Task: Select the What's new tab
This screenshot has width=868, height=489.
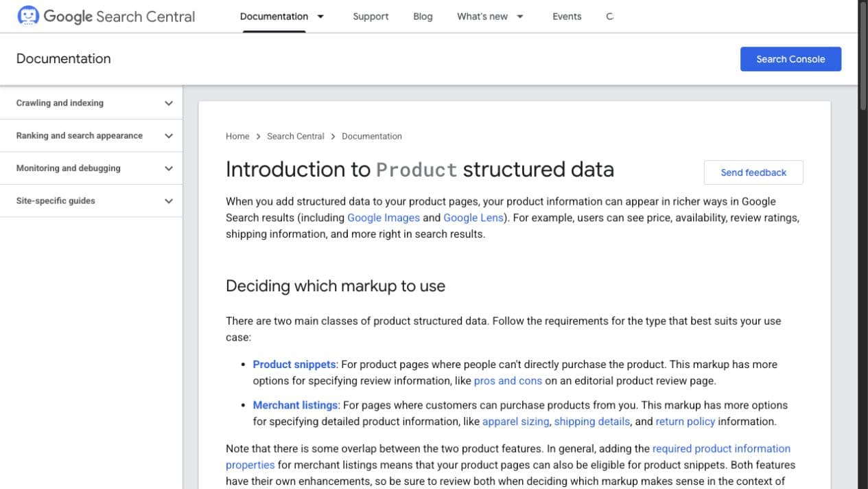Action: click(x=482, y=16)
